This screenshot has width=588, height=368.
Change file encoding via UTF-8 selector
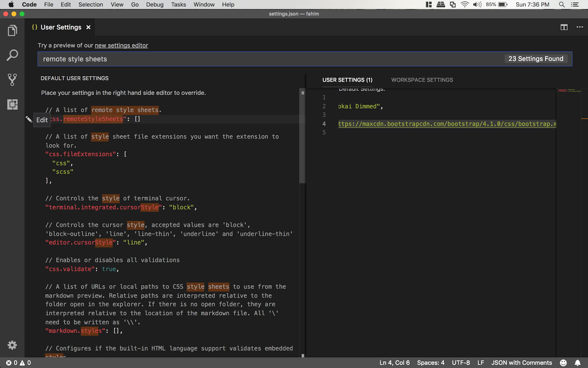click(x=460, y=362)
